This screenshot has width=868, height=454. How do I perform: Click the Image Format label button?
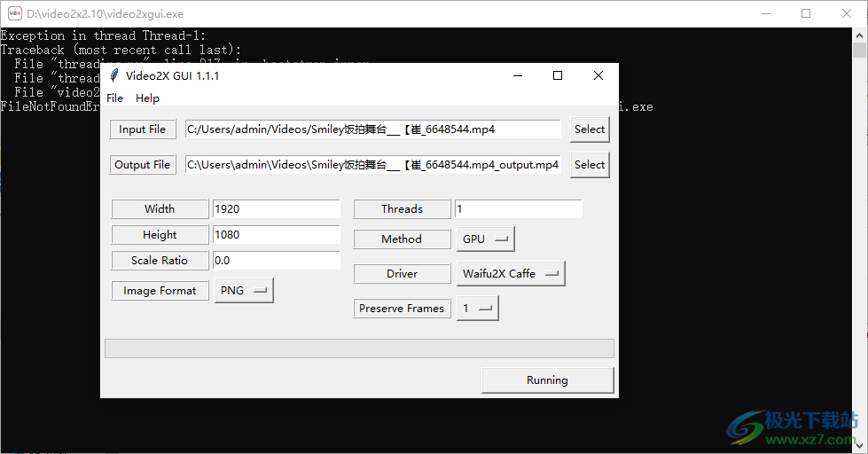coord(160,290)
